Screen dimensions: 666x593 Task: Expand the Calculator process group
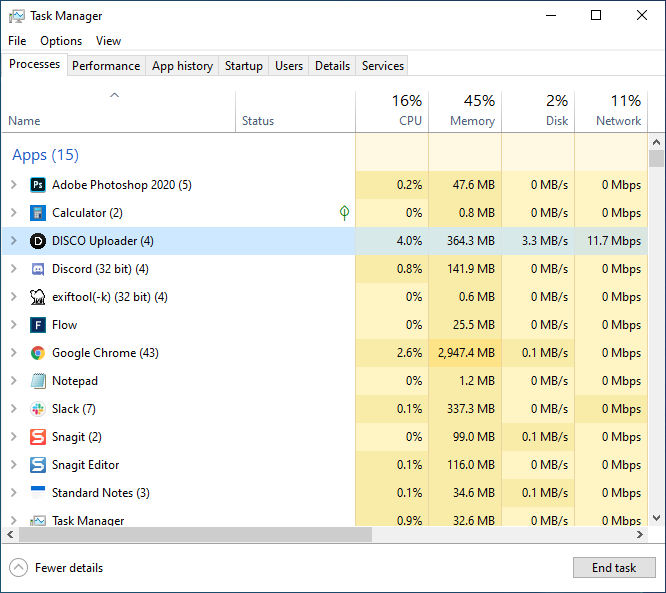pyautogui.click(x=14, y=213)
